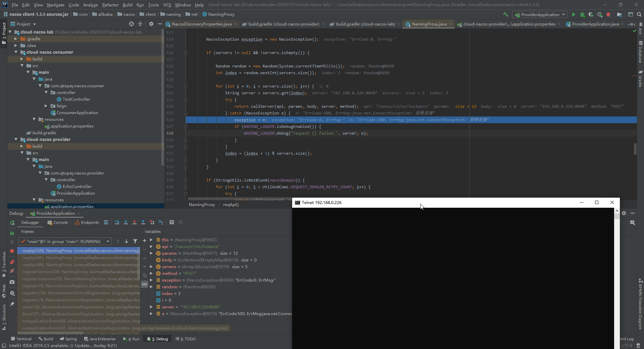Switch to the Endpoints tab
The height and width of the screenshot is (349, 644).
tap(87, 222)
